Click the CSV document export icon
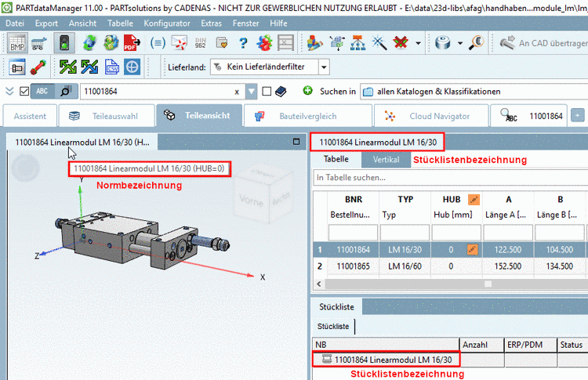 click(x=111, y=67)
